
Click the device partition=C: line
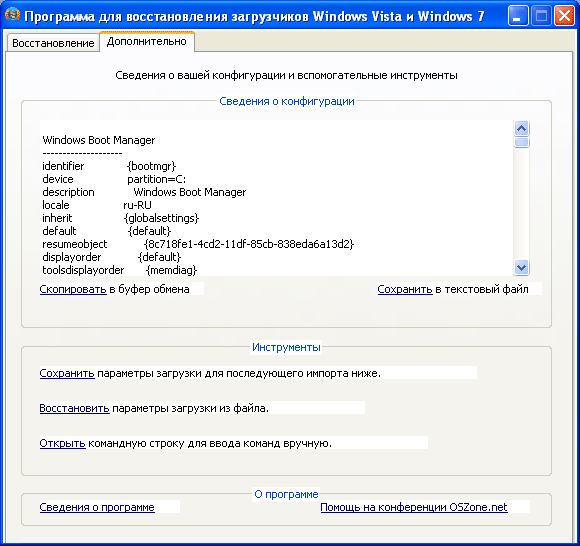(114, 179)
